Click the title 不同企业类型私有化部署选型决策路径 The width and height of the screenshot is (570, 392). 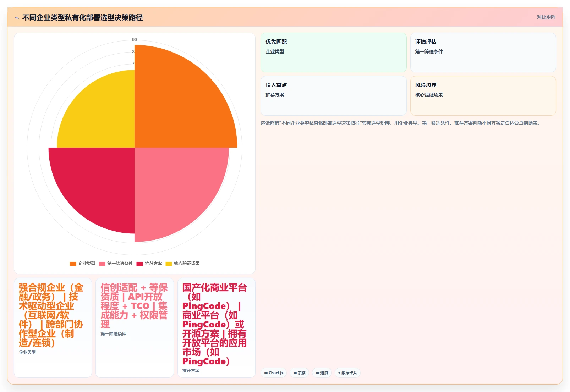[82, 17]
